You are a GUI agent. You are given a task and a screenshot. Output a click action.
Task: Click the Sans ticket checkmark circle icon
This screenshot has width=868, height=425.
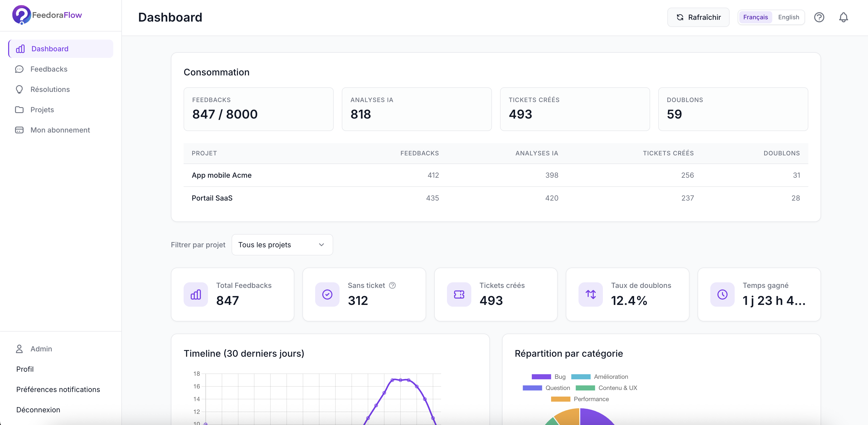point(327,294)
